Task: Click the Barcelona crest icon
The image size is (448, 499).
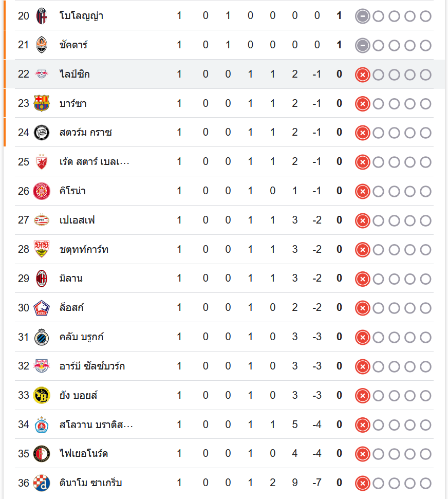Action: 42,103
